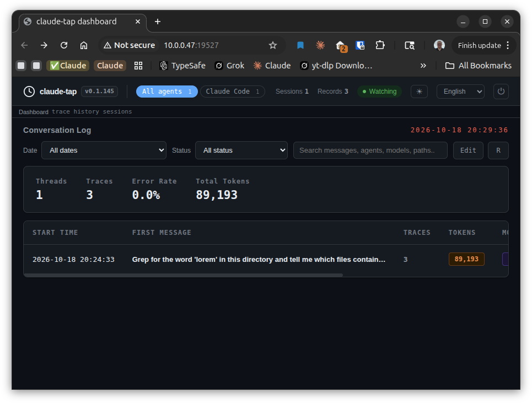Toggle light/dark theme sun button
Image resolution: width=532 pixels, height=403 pixels.
pyautogui.click(x=419, y=92)
